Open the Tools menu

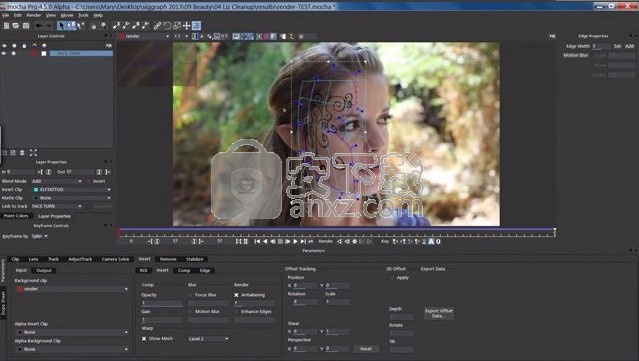[83, 15]
